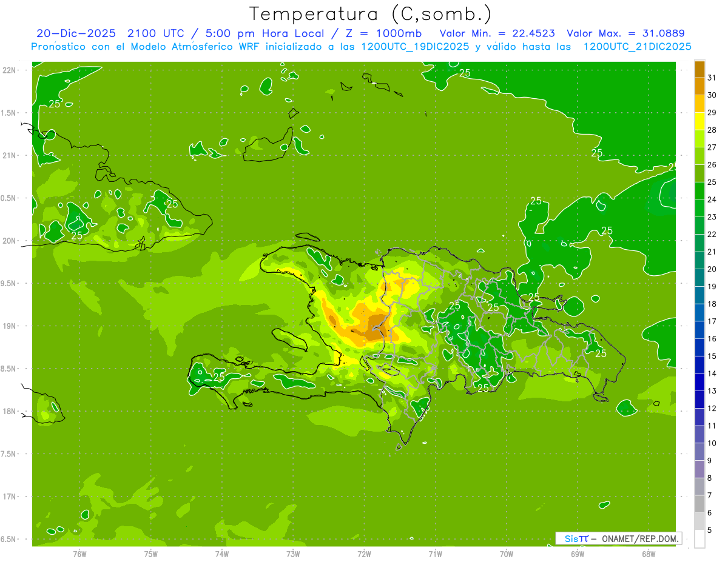The image size is (728, 562).
Task: Click the green legend swatch between 24 and 25
Action: 699,190
